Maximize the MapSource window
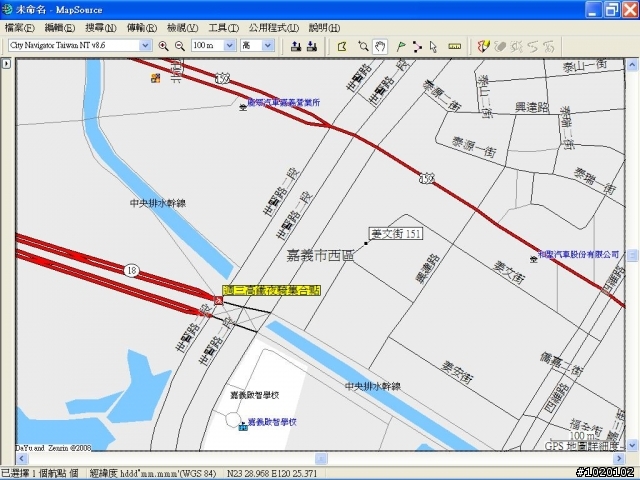 pos(612,10)
